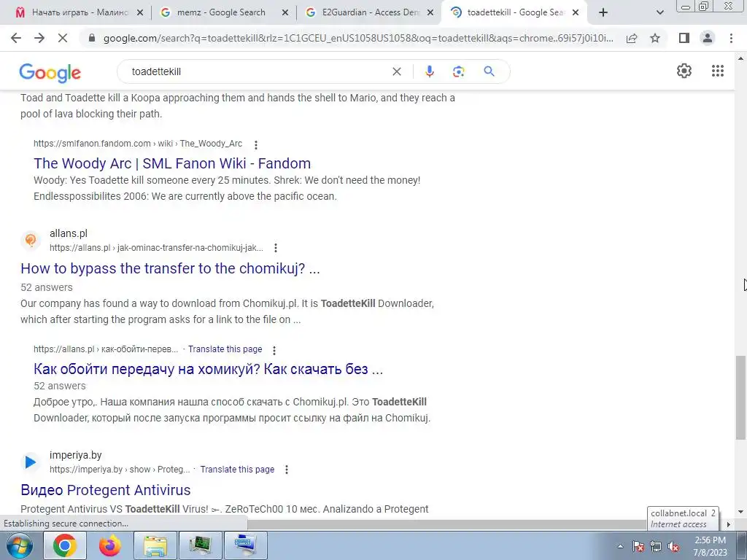Open Chrome three-dot menu
This screenshot has height=560, width=747.
coord(731,38)
